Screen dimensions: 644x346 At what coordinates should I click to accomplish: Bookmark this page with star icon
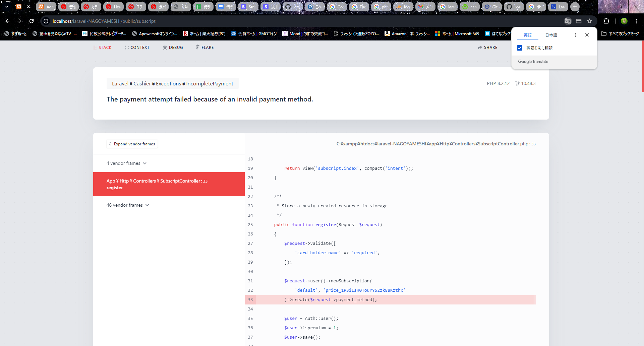coord(589,21)
